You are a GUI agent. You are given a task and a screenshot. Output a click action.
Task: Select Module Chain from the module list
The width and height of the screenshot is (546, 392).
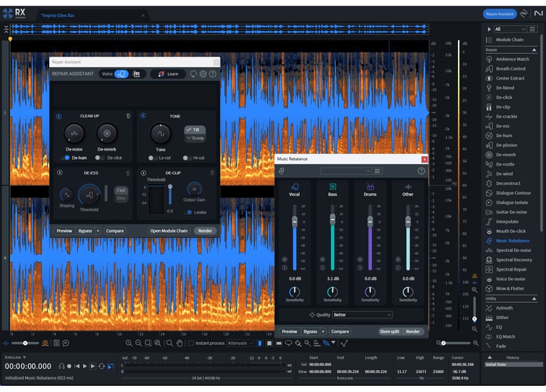509,40
